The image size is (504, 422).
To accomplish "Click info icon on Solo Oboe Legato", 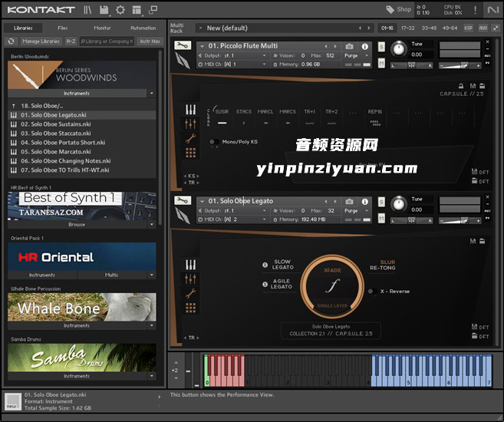I will [x=364, y=201].
